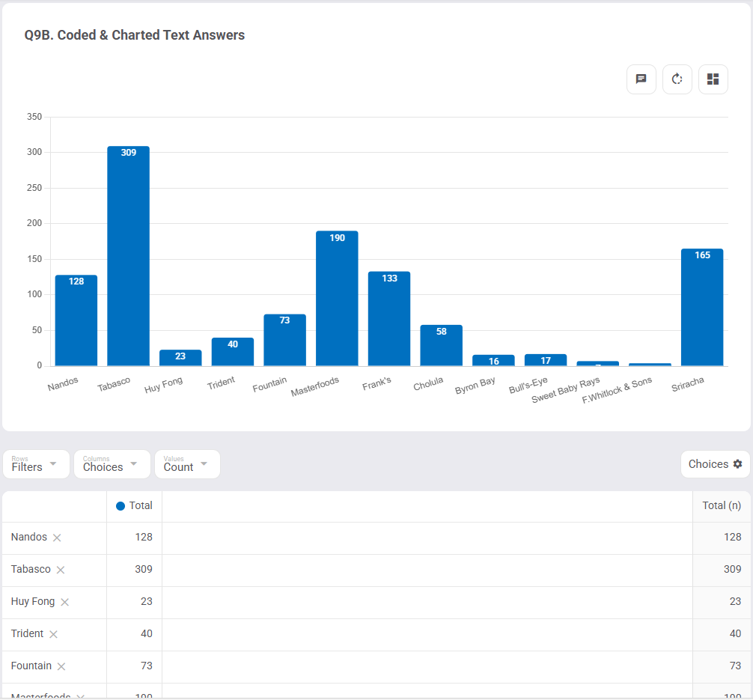
Task: Click the F.Whitlock & Sons axis label
Action: pyautogui.click(x=617, y=389)
